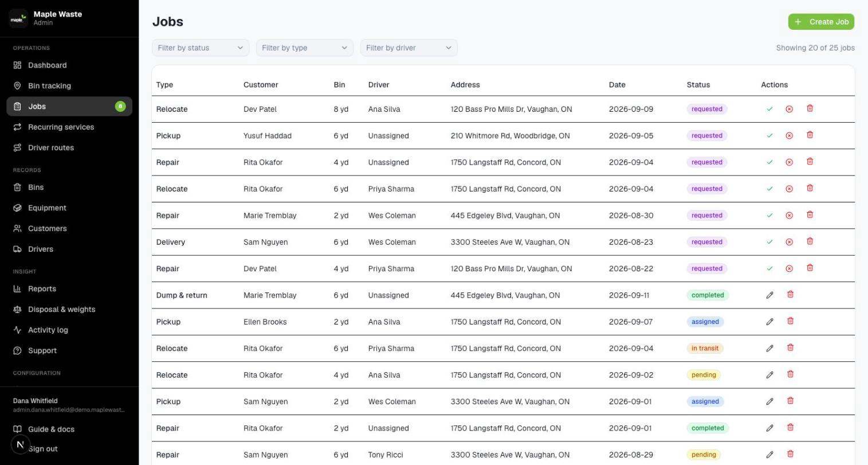The image size is (868, 465).
Task: Open the Bins records page
Action: (x=69, y=187)
